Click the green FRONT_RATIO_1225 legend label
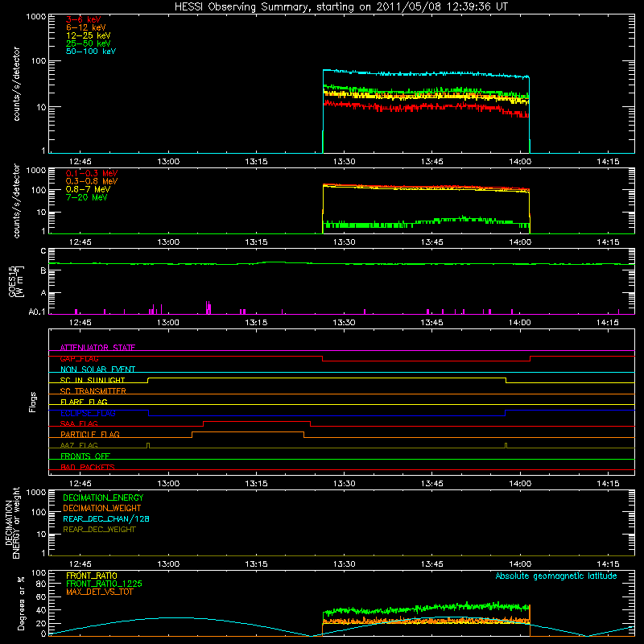Viewport: 644px width, 644px height. tap(105, 584)
